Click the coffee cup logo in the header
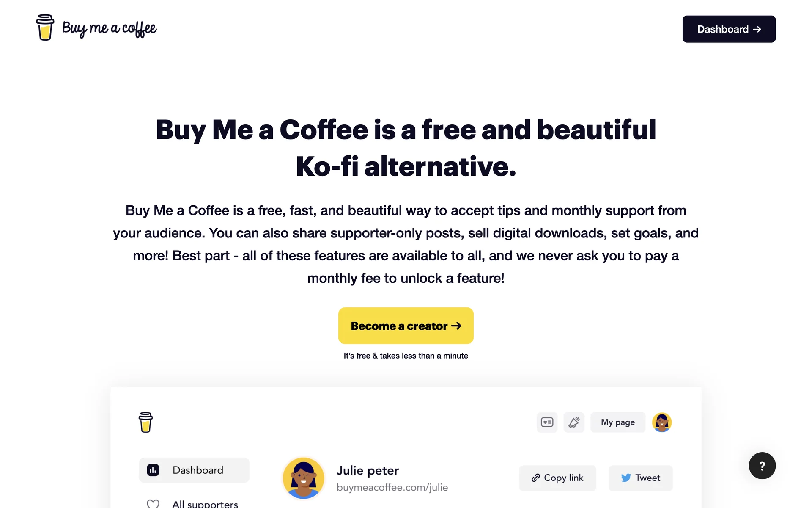This screenshot has width=812, height=508. pos(45,28)
